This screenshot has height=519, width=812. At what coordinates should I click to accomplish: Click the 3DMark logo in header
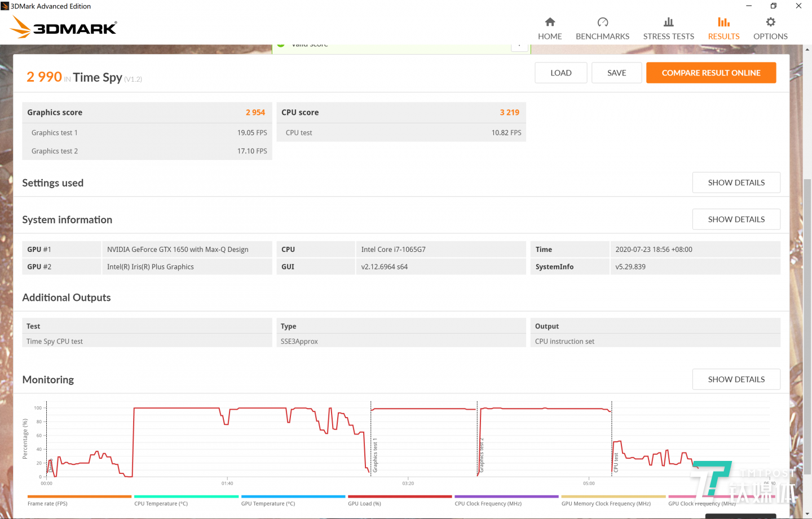(x=64, y=27)
